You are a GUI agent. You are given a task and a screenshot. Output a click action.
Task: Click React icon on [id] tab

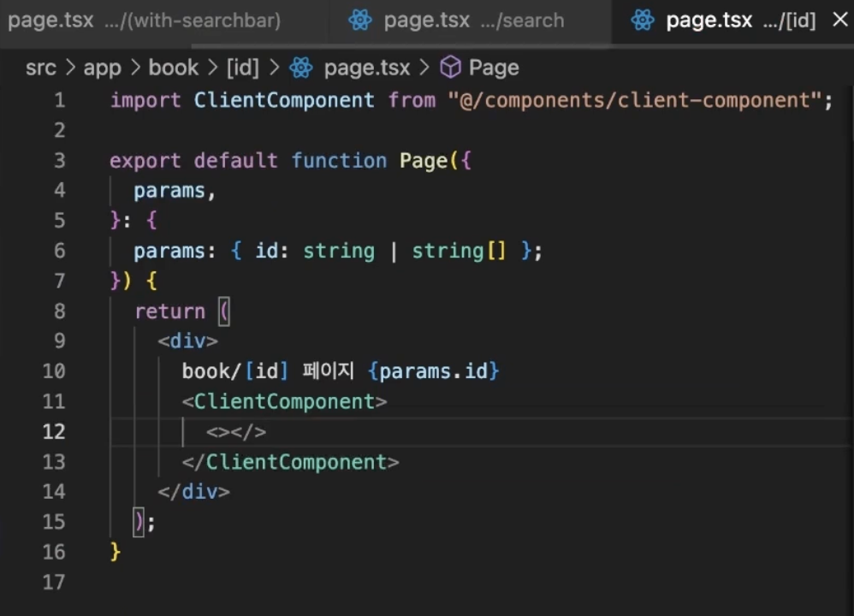tap(643, 21)
